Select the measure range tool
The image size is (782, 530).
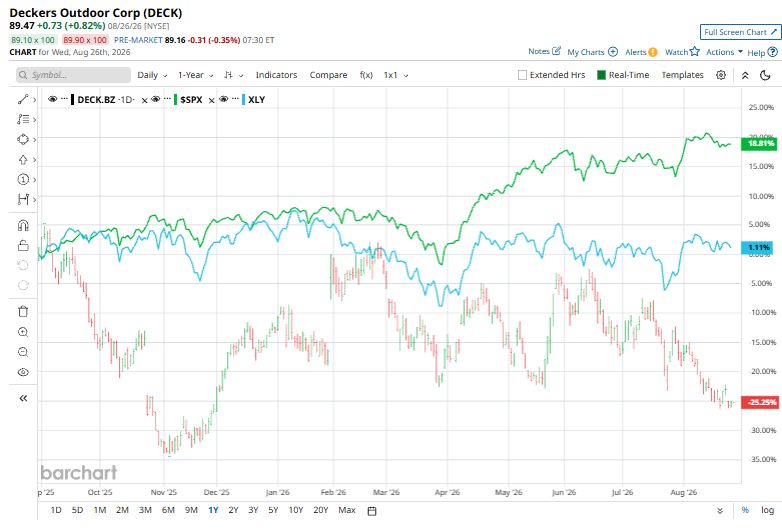pyautogui.click(x=23, y=199)
